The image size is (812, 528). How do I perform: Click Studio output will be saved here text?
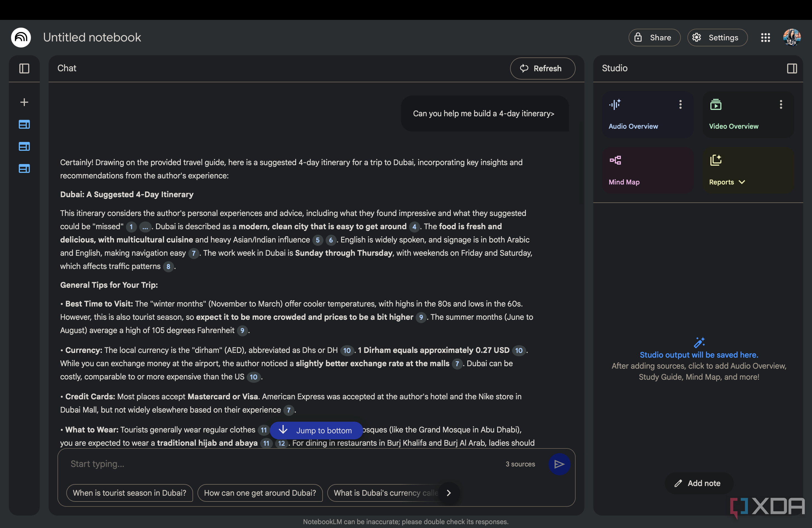[699, 355]
